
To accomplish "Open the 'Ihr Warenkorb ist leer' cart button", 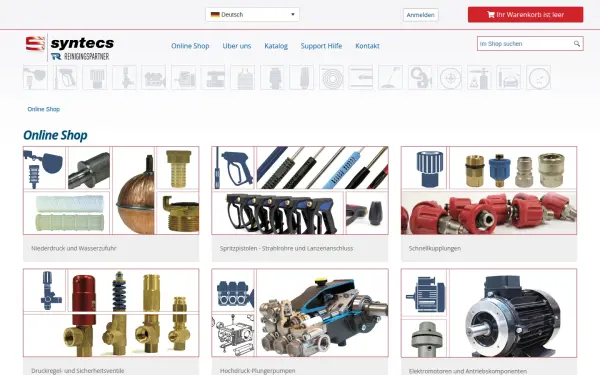I will (525, 15).
